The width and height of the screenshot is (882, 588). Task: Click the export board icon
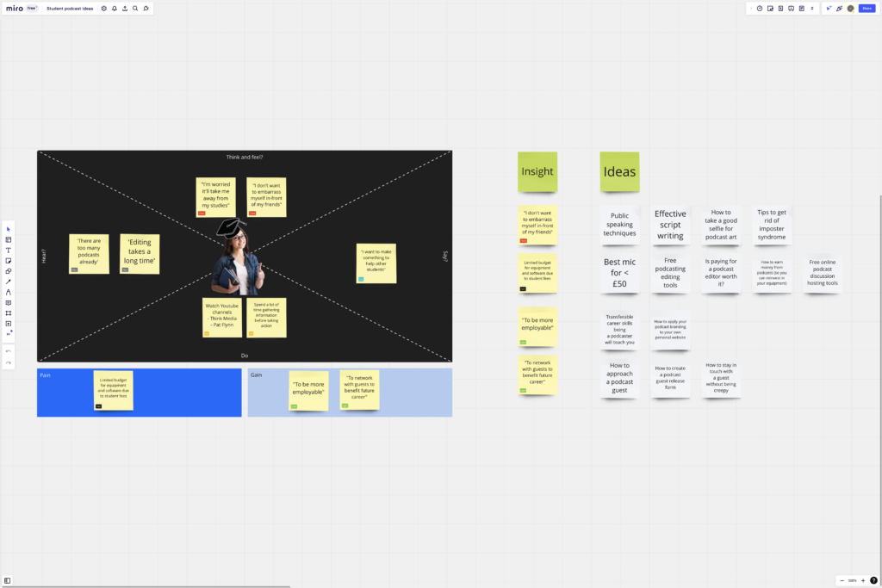[125, 9]
